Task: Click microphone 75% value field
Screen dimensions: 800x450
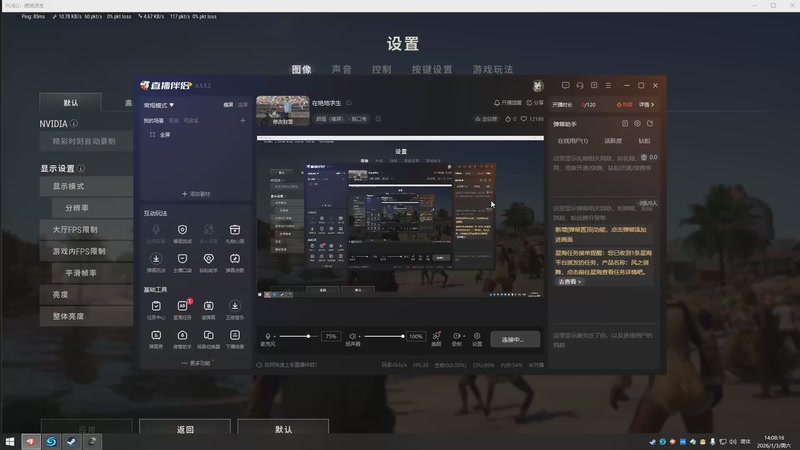Action: pos(331,336)
